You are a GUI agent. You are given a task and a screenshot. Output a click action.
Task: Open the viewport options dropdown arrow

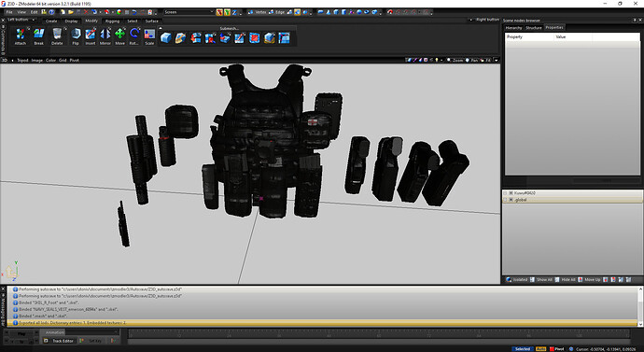[x=497, y=60]
